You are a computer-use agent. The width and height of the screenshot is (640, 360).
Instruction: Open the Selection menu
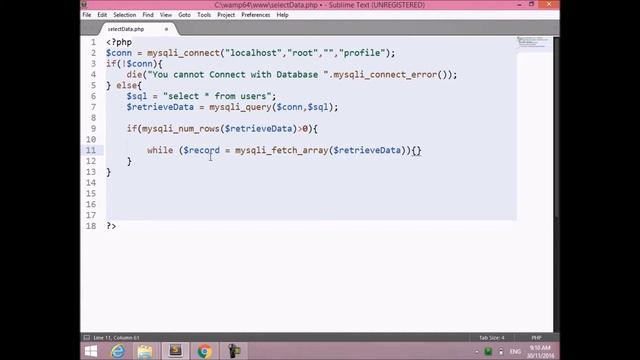click(x=124, y=15)
